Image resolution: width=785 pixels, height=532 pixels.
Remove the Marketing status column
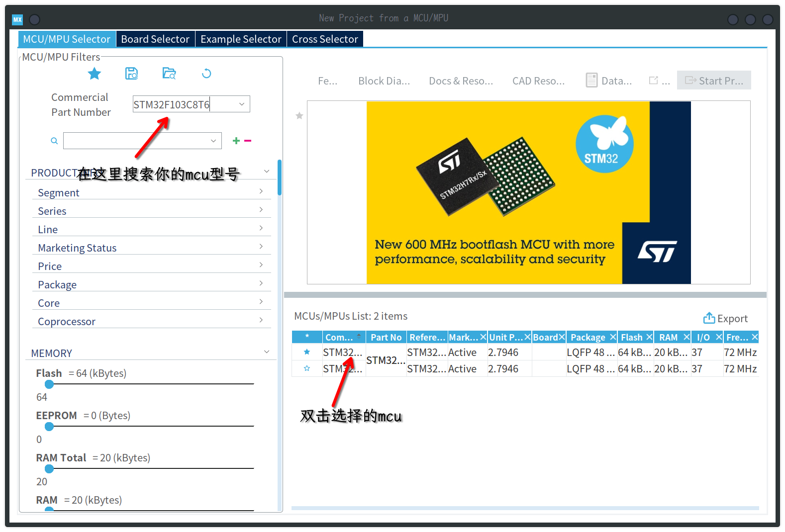point(483,337)
